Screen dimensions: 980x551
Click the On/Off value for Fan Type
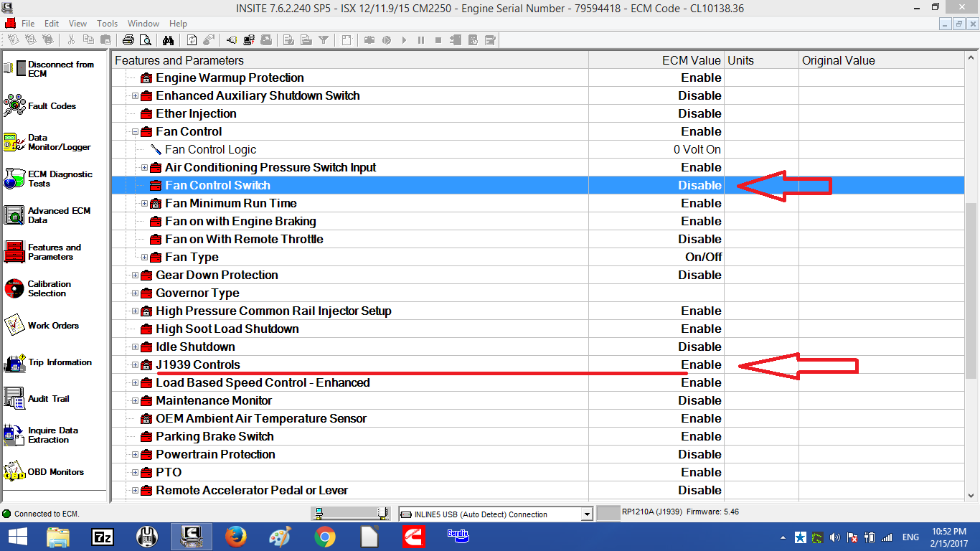[x=704, y=257]
